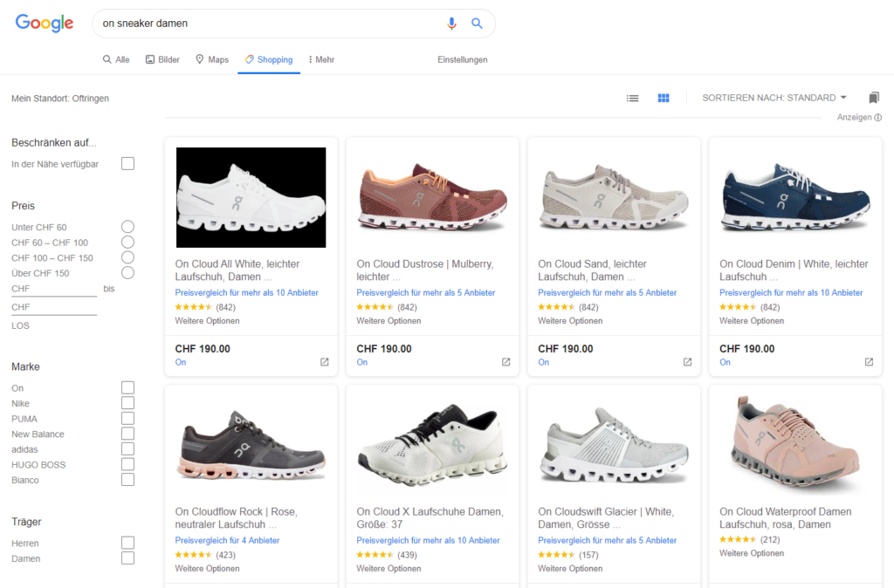
Task: Check the Nike brand filter
Action: point(127,403)
